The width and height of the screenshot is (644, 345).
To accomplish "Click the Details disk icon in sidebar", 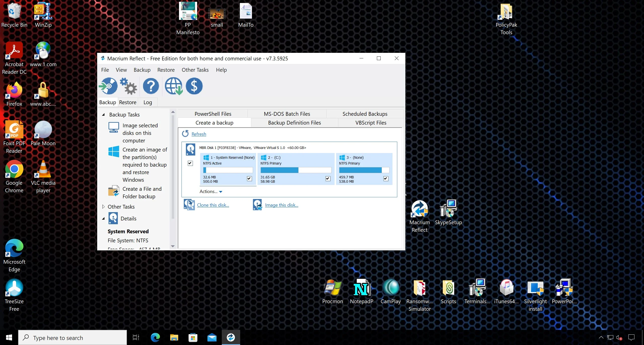I will click(x=113, y=218).
